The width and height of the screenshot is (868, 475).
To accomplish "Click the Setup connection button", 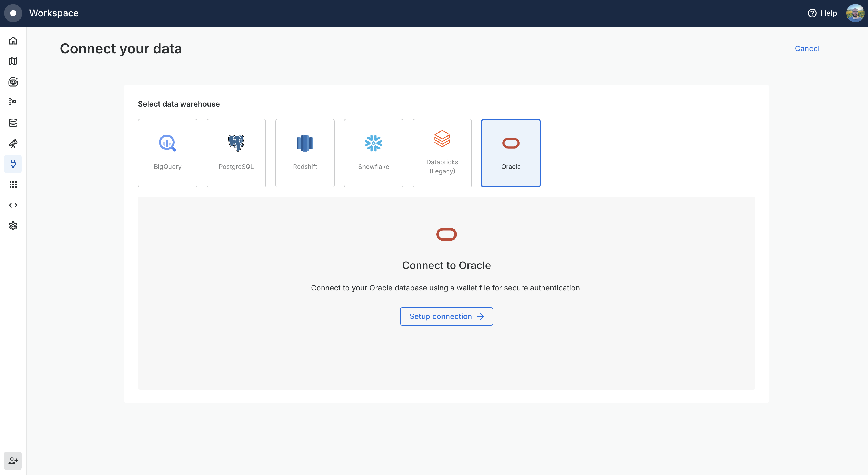I will click(446, 316).
